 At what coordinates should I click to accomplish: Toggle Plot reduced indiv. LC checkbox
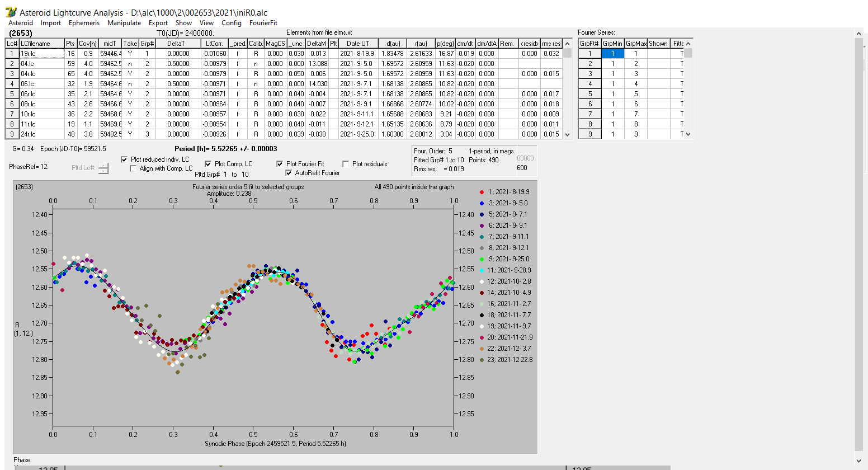(124, 159)
